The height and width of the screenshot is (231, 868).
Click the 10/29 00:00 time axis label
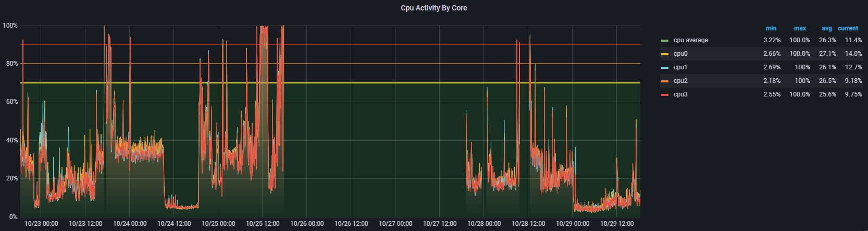pos(573,224)
